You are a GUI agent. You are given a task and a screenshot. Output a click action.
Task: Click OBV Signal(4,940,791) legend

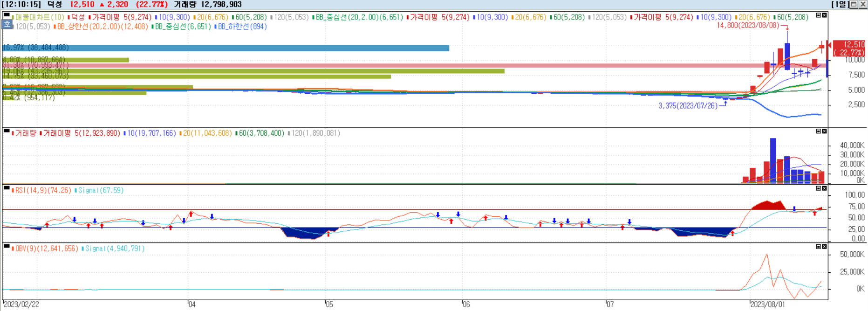pyautogui.click(x=115, y=249)
